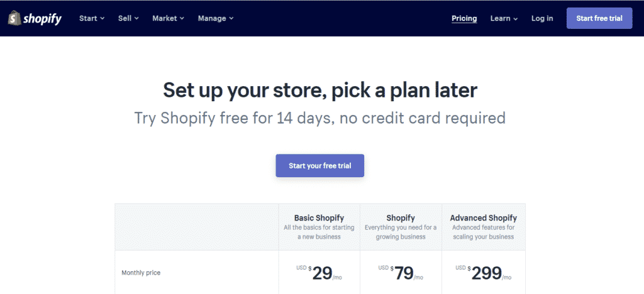Viewport: 644px width, 294px height.
Task: Expand the Start menu chevron
Action: [x=103, y=18]
